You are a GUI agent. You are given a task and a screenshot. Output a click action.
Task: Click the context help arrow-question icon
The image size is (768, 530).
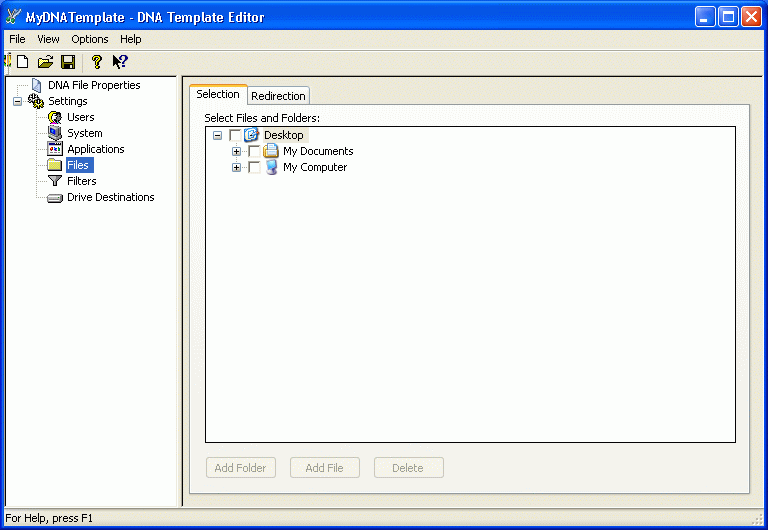click(x=120, y=62)
